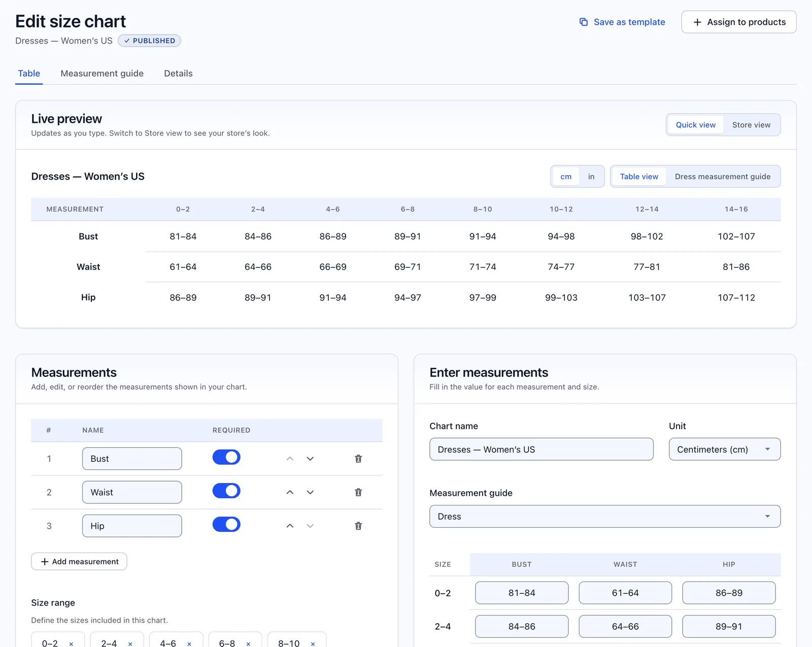Remove the 8–10 size chip
This screenshot has height=647, width=812.
point(313,643)
